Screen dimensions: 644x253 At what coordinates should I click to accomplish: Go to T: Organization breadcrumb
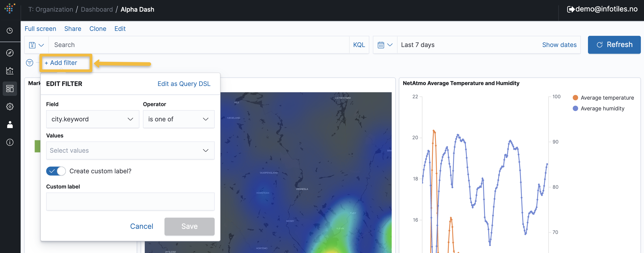click(50, 9)
